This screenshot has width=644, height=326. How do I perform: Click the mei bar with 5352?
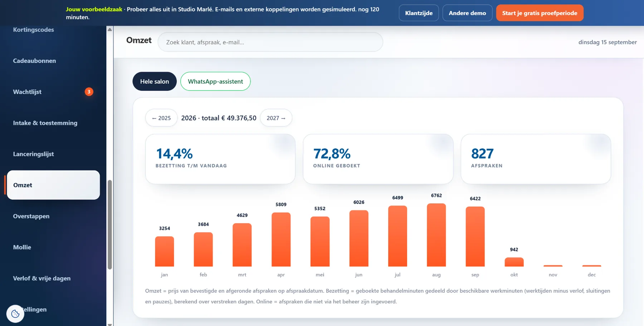[x=320, y=242]
